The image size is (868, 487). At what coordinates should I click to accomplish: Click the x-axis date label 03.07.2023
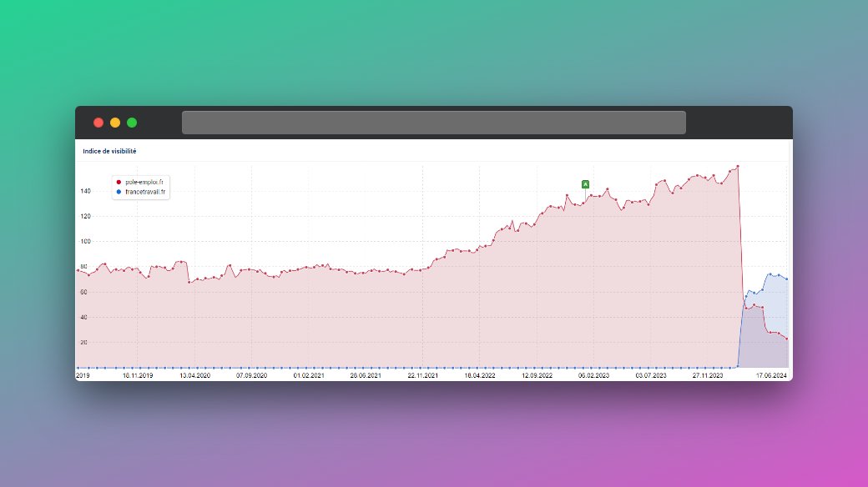pyautogui.click(x=651, y=375)
